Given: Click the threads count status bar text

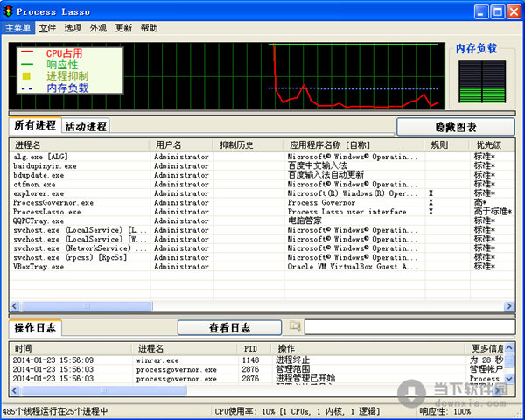Looking at the screenshot, I should [x=55, y=411].
